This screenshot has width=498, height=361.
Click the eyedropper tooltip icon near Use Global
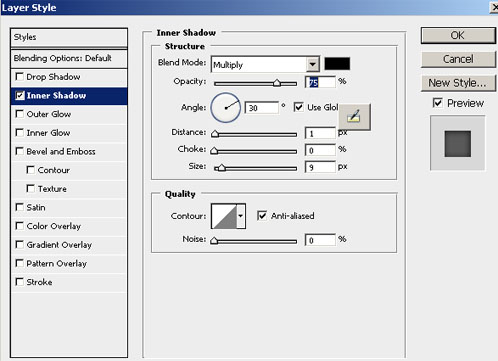[354, 117]
